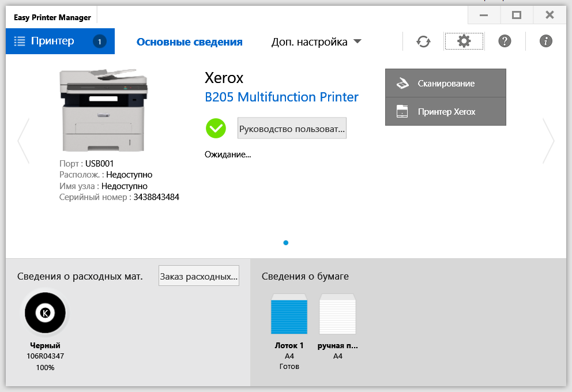The height and width of the screenshot is (392, 572).
Task: Click the port value USB001
Action: click(99, 164)
